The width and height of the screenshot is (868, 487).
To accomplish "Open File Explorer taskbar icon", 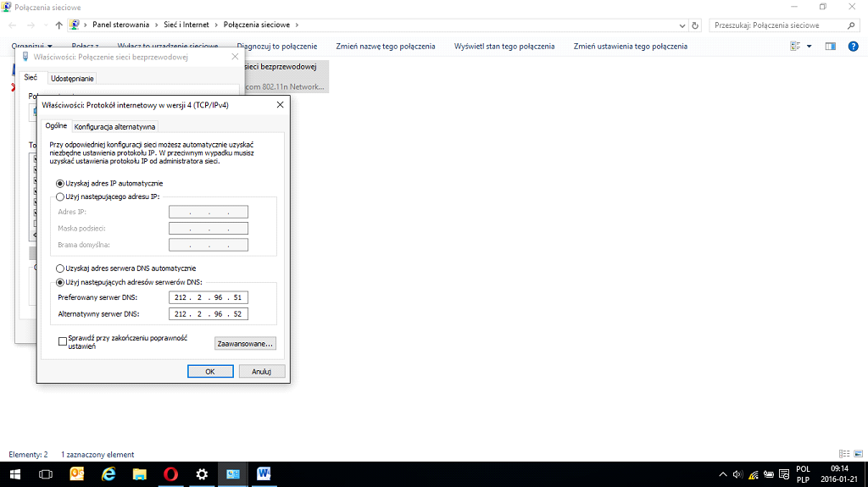I will 139,474.
